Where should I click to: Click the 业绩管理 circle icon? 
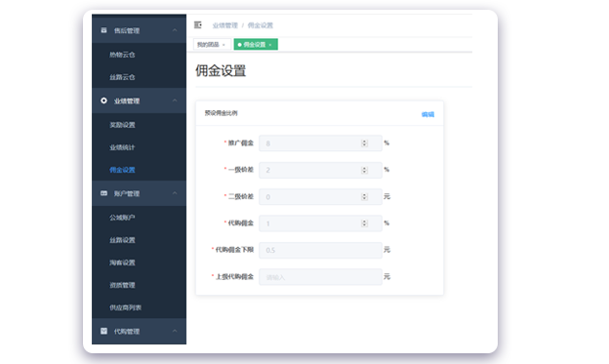[103, 101]
